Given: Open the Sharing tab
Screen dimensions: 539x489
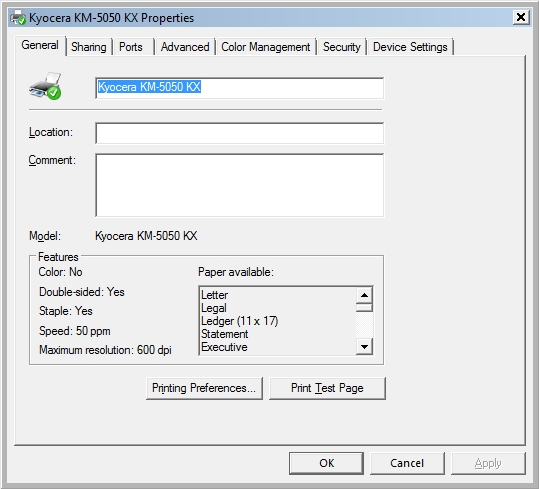Looking at the screenshot, I should pyautogui.click(x=88, y=47).
